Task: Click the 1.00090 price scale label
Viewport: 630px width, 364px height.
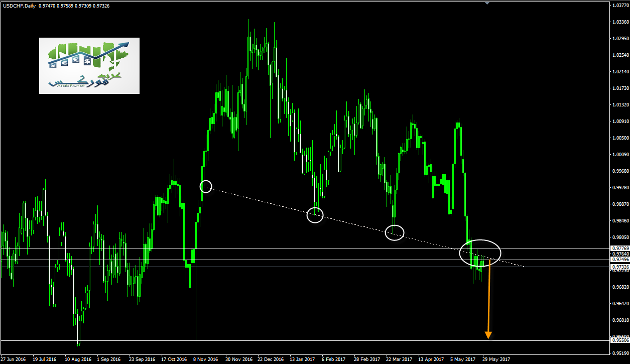Action: (621, 155)
